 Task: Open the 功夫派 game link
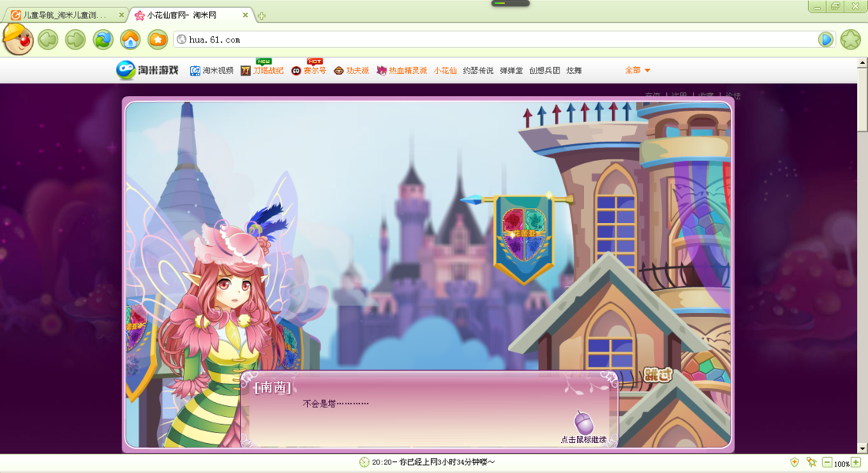click(x=351, y=71)
